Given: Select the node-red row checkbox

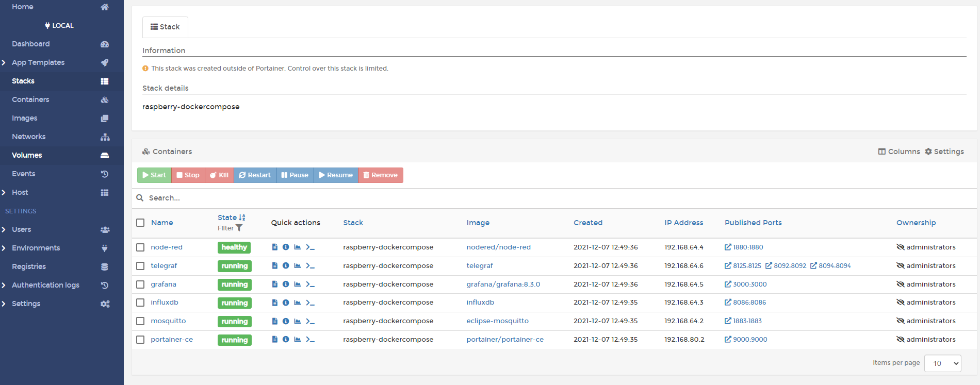Looking at the screenshot, I should click(140, 247).
